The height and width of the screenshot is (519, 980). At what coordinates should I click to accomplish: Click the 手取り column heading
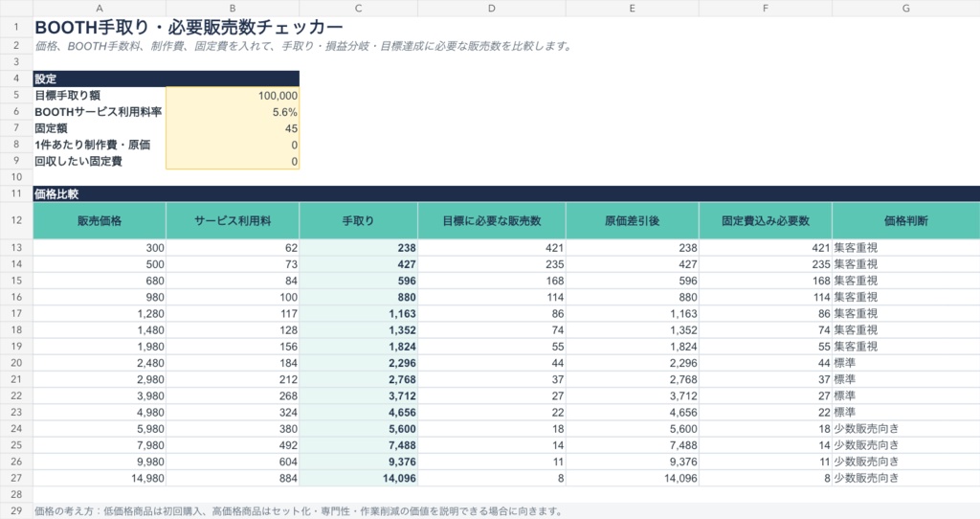(358, 220)
